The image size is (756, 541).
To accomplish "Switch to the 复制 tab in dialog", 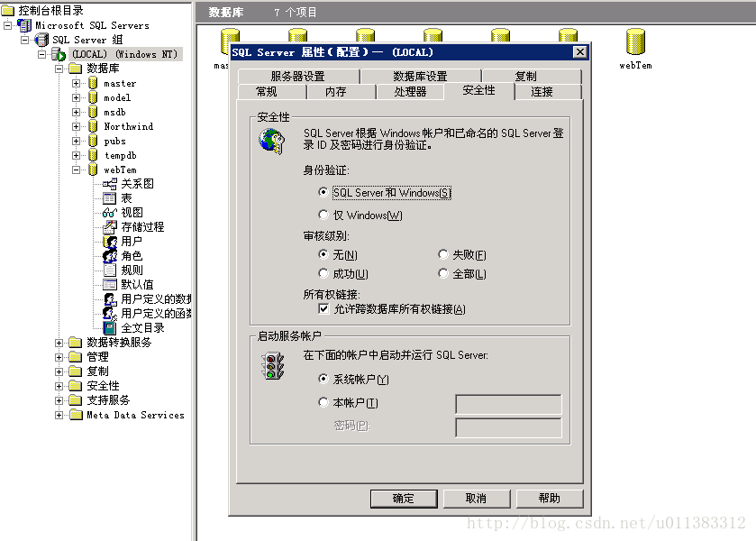I will click(532, 77).
